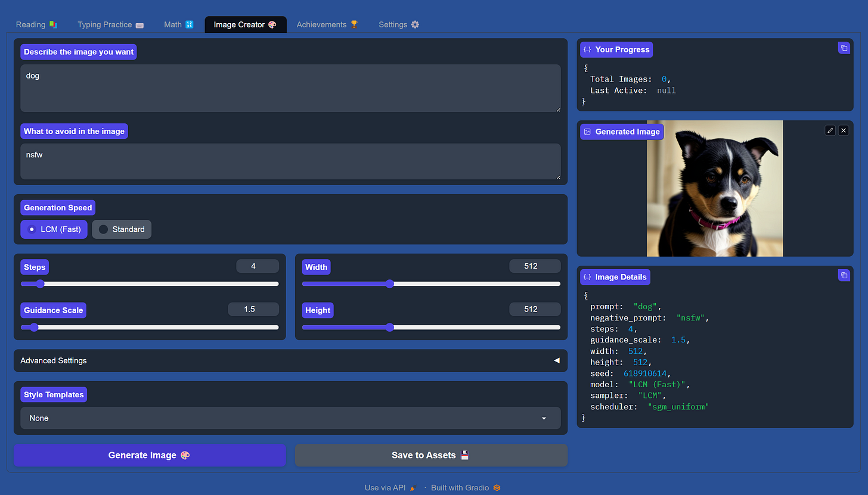
Task: Open the Style Templates dropdown
Action: pyautogui.click(x=290, y=418)
